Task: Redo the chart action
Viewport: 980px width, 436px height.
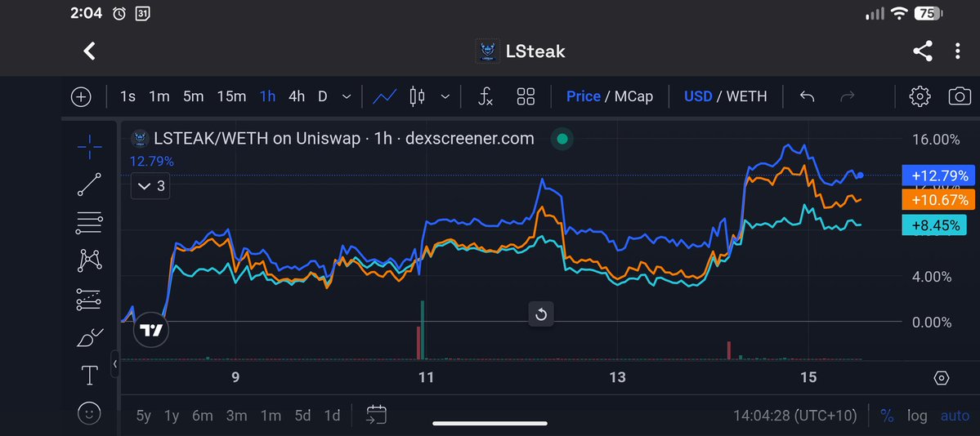Action: click(848, 97)
